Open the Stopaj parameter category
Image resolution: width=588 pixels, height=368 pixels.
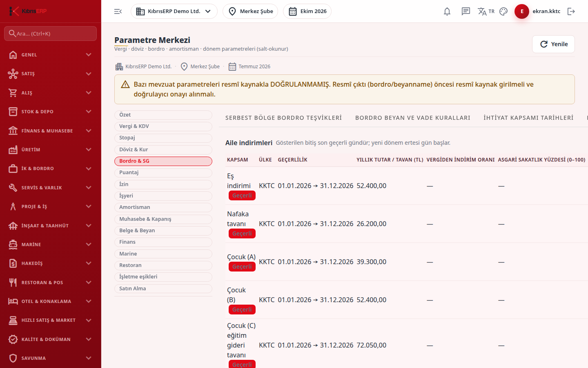tap(163, 138)
